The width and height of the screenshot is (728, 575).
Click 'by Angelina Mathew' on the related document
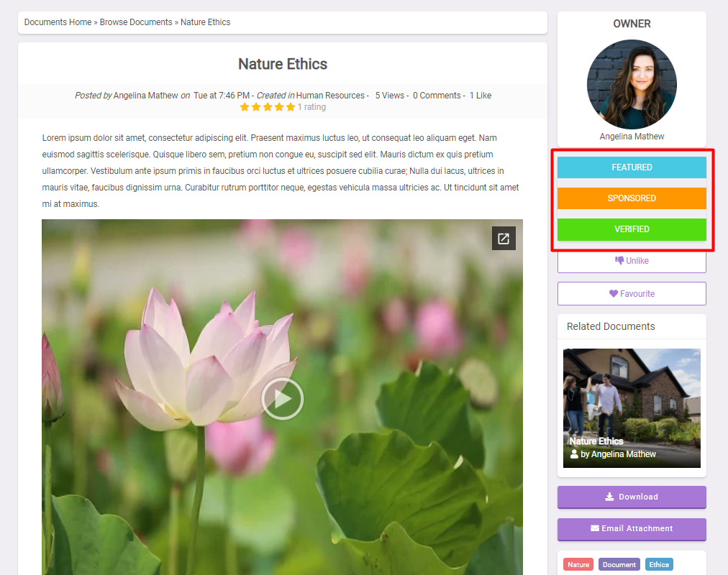[x=619, y=454]
